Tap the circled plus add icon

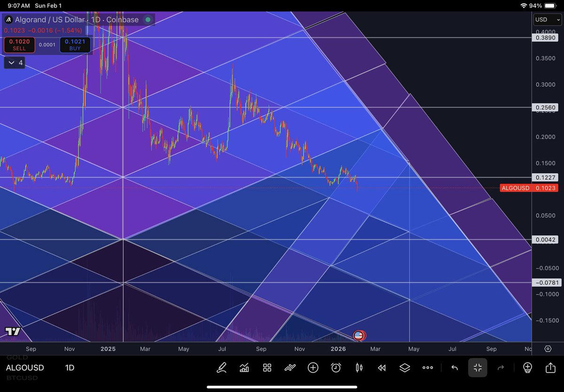(313, 368)
